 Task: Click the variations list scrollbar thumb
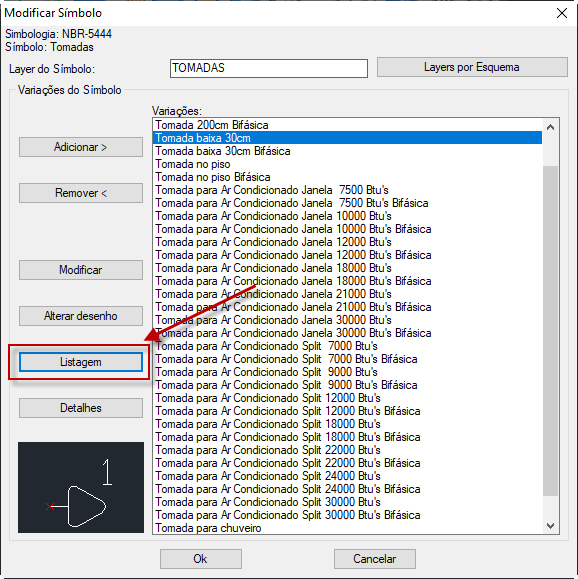coord(550,330)
